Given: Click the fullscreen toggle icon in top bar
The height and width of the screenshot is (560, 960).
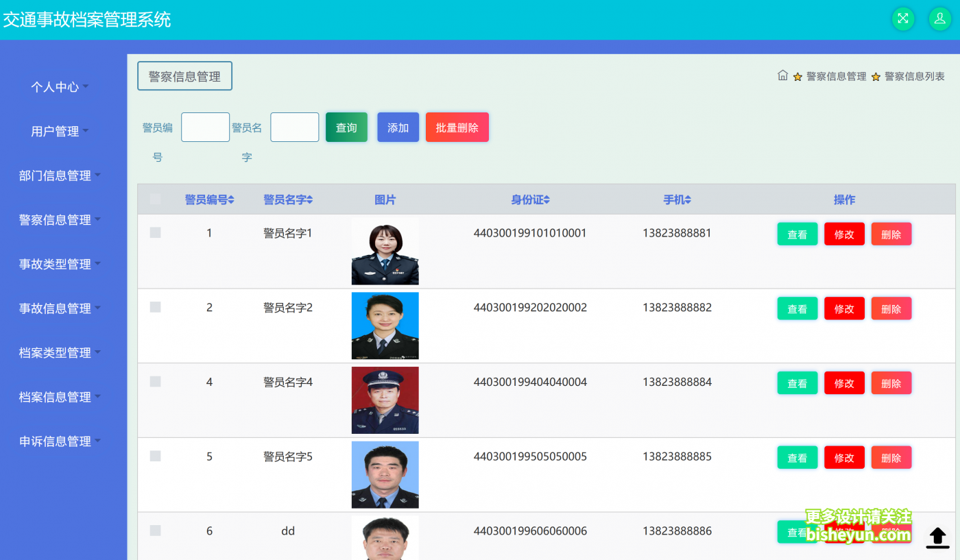Looking at the screenshot, I should [x=902, y=19].
